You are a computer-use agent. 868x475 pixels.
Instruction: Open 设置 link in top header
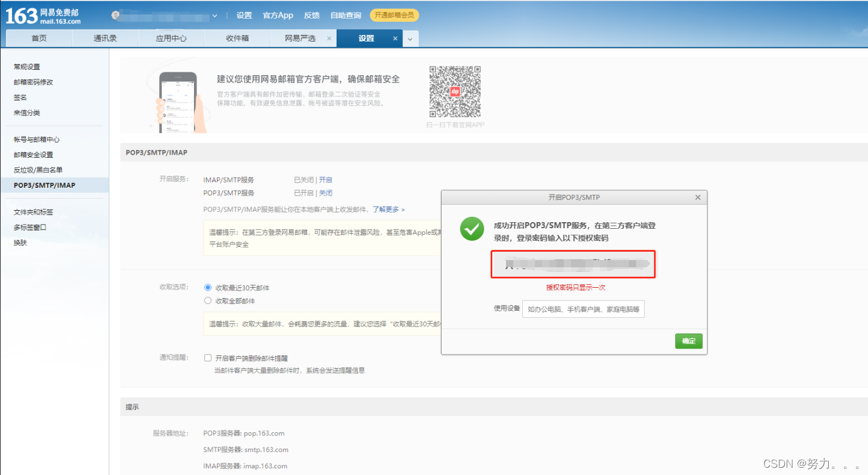(x=244, y=16)
